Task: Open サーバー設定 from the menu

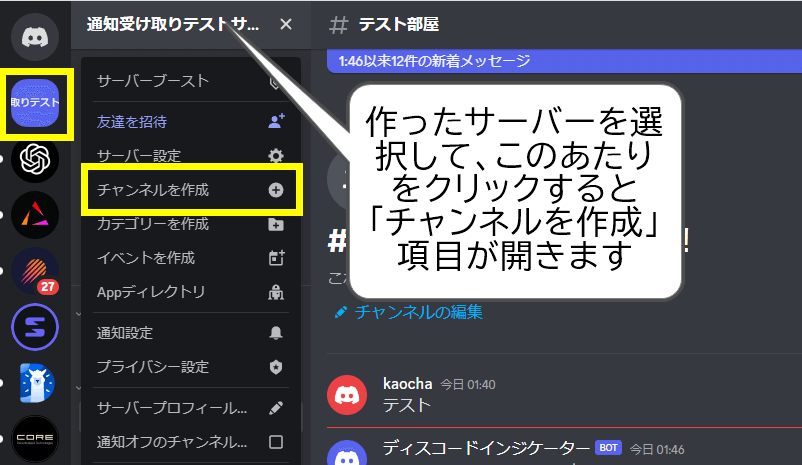Action: tap(191, 156)
